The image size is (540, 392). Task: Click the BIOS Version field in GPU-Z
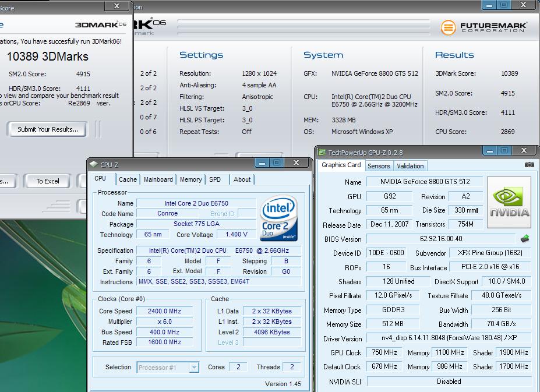coord(441,239)
